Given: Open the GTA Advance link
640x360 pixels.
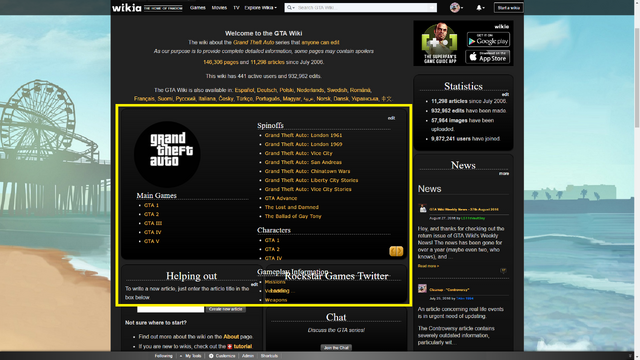Looking at the screenshot, I should coord(281,198).
